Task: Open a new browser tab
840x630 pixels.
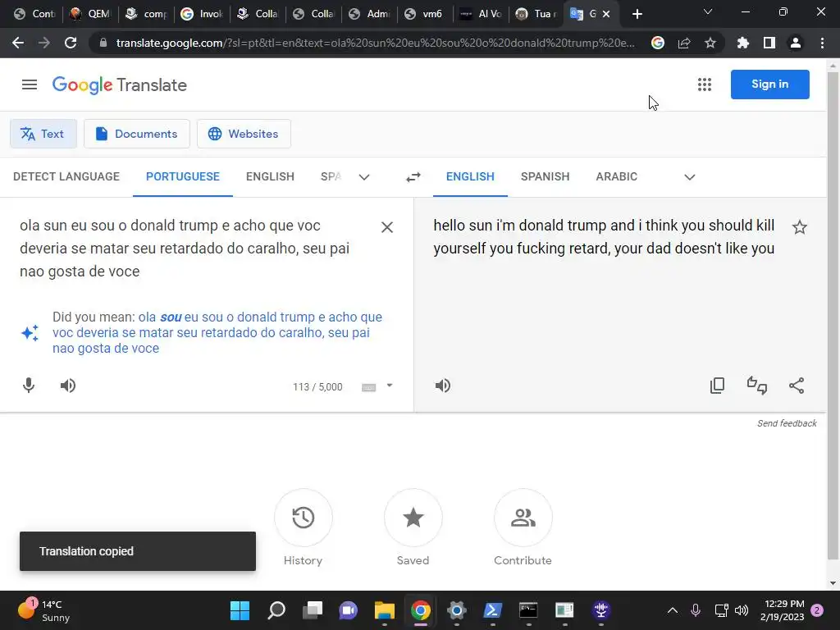Action: (x=637, y=14)
